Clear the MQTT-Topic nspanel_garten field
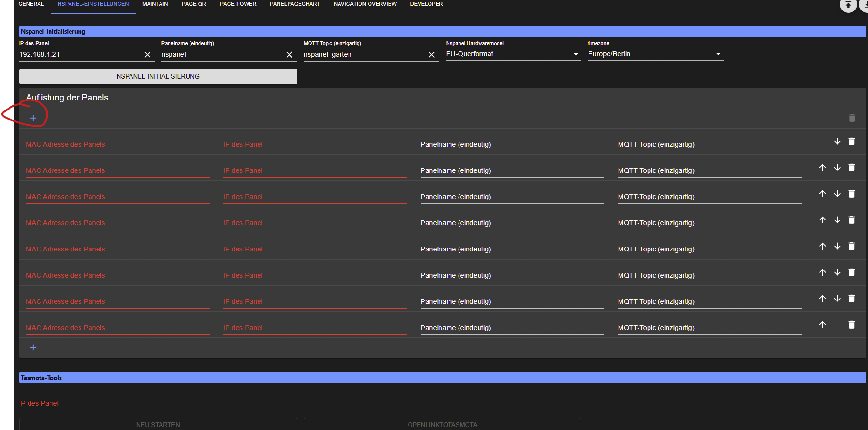 click(431, 55)
